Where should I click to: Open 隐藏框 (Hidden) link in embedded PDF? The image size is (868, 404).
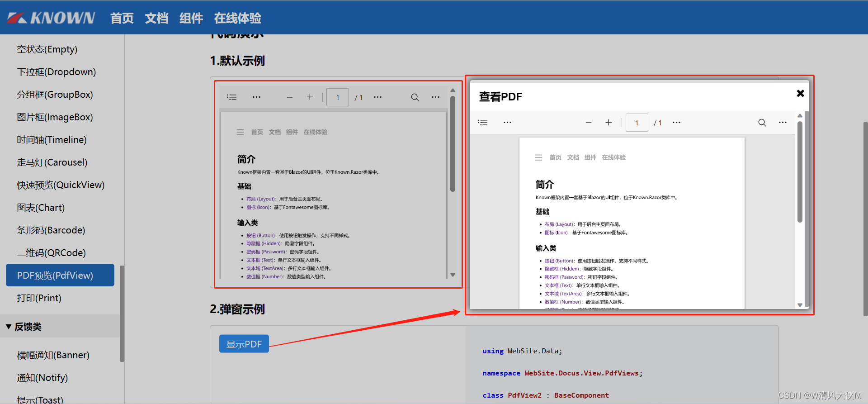click(x=264, y=243)
